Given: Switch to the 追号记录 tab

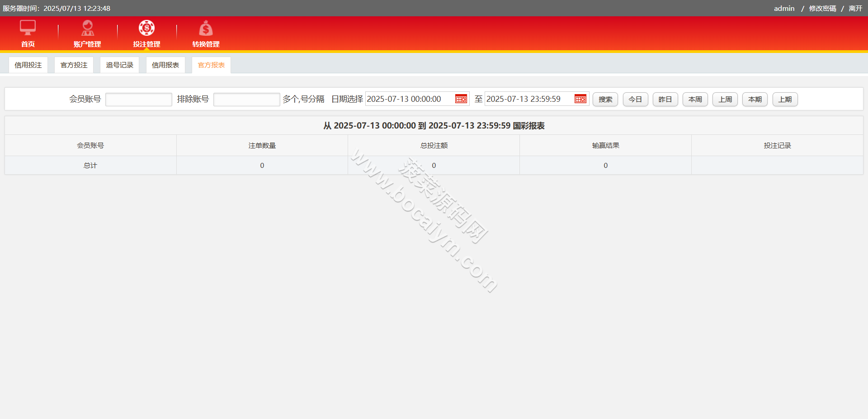Looking at the screenshot, I should click(x=120, y=65).
